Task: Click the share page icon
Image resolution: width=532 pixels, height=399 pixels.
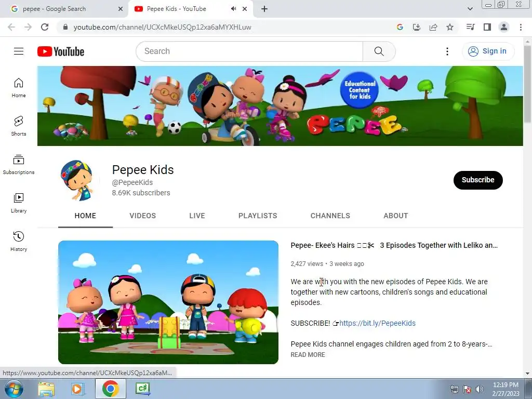Action: (x=433, y=27)
